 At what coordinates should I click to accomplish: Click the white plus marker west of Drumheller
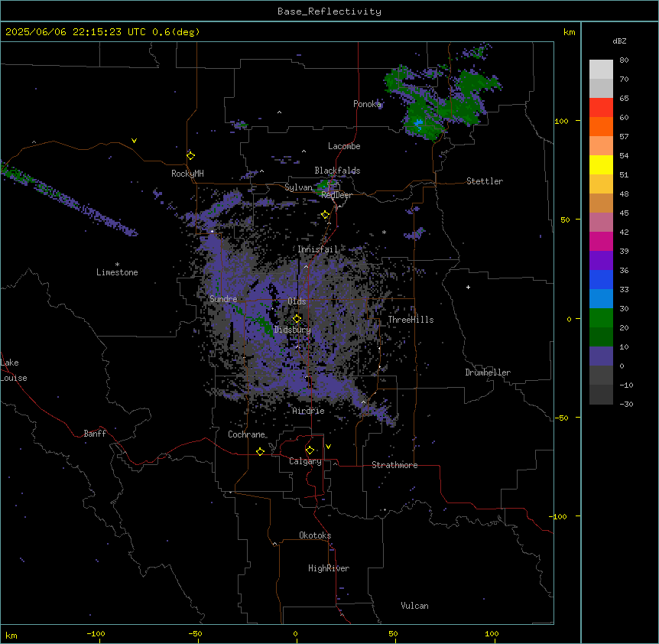point(468,287)
